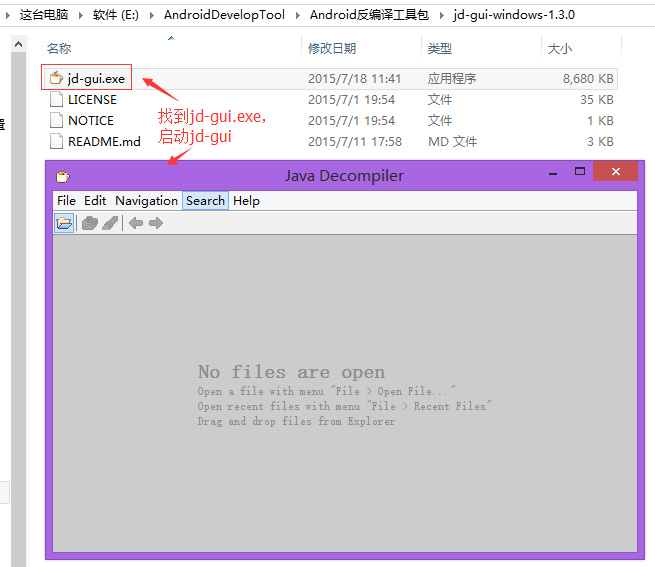Viewport: 655px width, 567px height.
Task: Click the Open File toolbar icon
Action: pos(64,223)
